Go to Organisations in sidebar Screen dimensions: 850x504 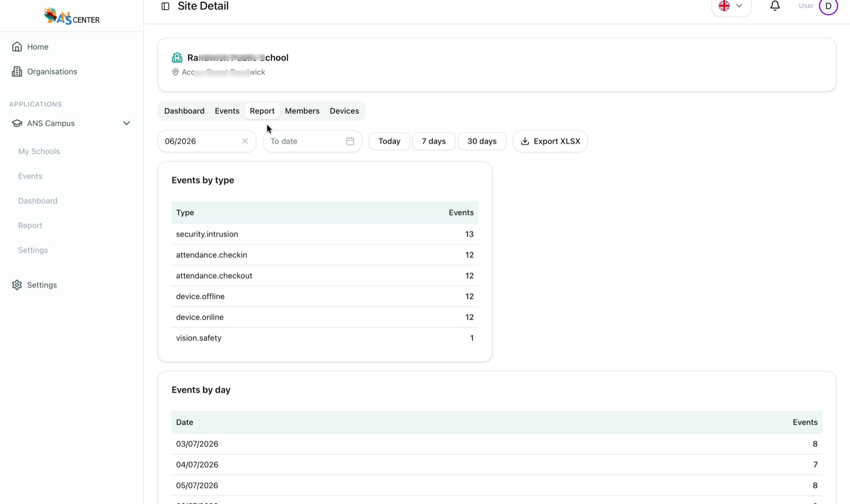52,72
